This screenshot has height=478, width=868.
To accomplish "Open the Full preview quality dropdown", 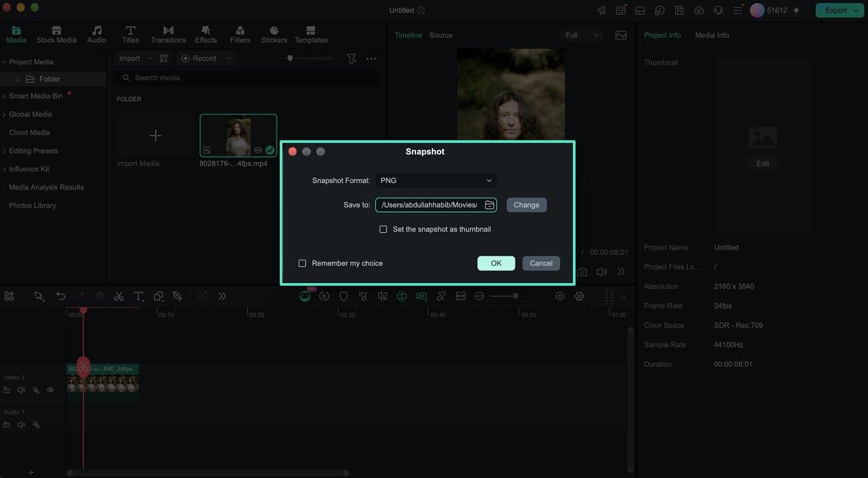I will point(582,35).
